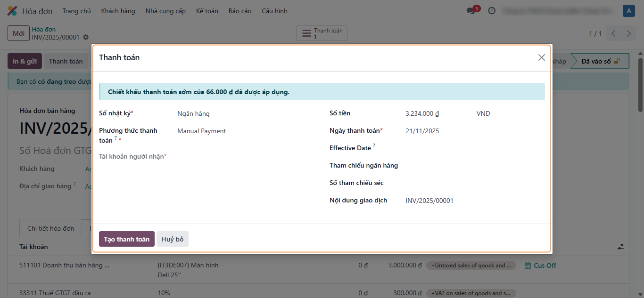This screenshot has height=298, width=644.
Task: Open the Báo cáo menu
Action: (x=240, y=11)
